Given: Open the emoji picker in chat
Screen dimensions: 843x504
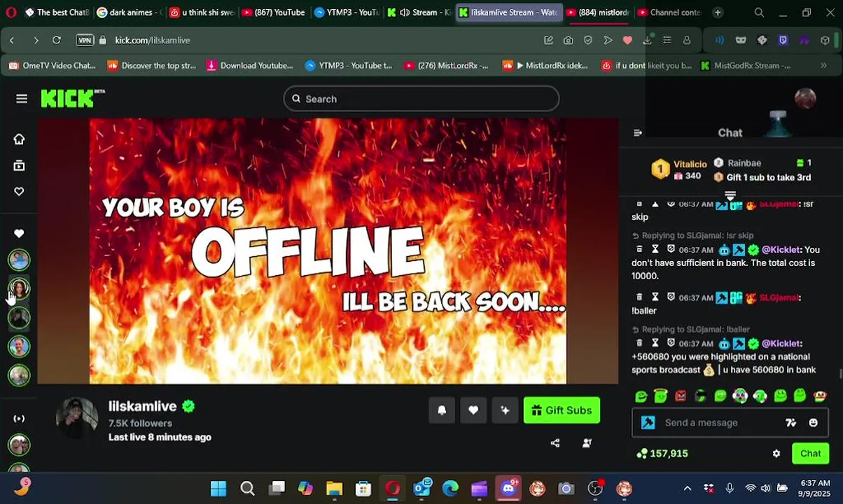Looking at the screenshot, I should (813, 423).
